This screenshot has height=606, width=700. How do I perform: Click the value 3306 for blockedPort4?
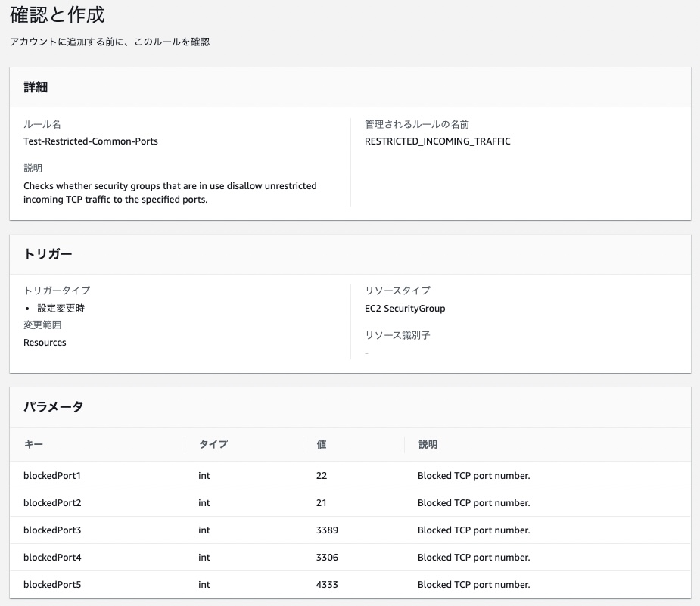pos(327,558)
